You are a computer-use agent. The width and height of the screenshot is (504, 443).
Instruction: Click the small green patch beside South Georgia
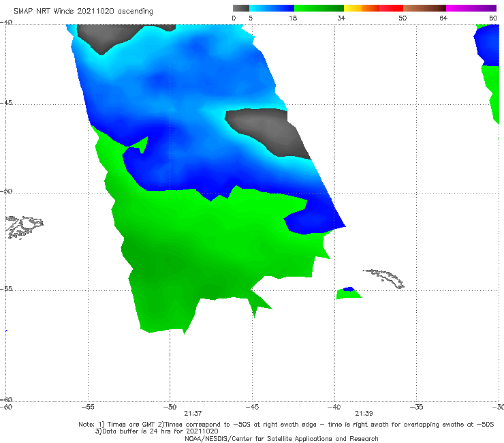[349, 293]
